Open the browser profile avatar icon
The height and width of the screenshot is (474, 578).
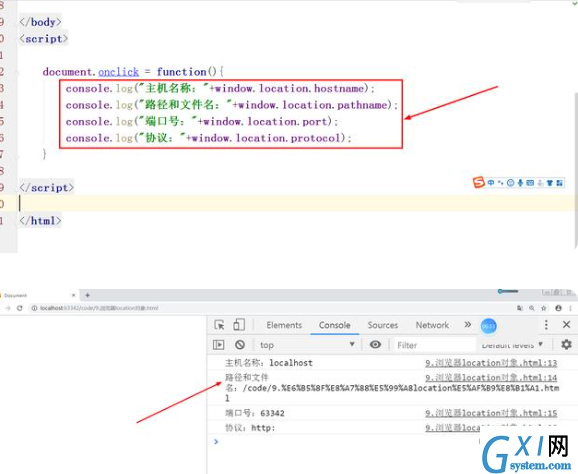[558, 308]
